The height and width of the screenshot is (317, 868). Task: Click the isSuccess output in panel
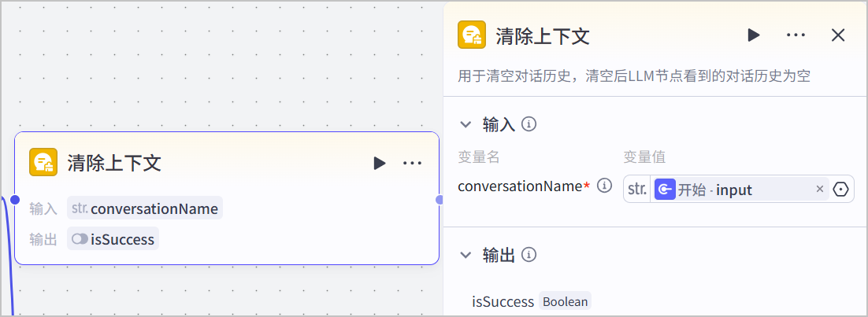tap(503, 301)
